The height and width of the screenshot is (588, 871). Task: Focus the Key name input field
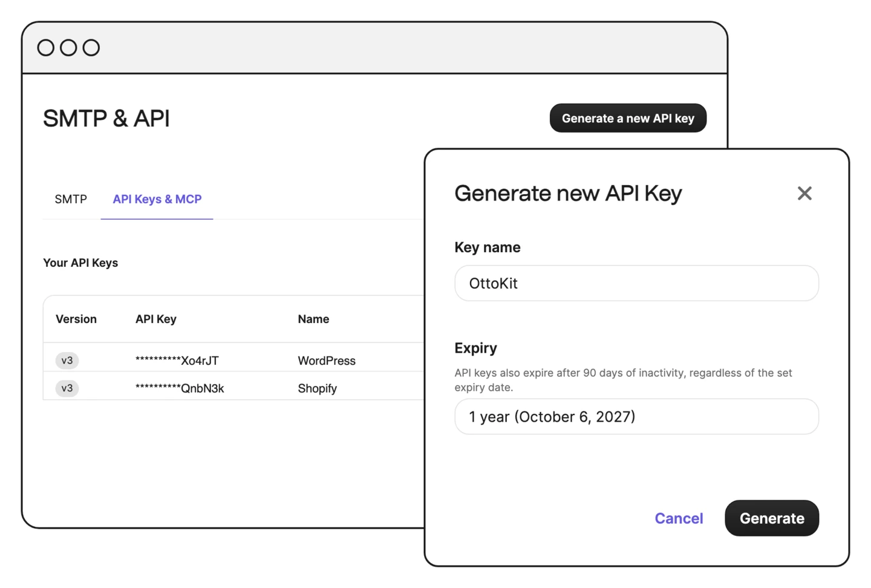pos(636,283)
